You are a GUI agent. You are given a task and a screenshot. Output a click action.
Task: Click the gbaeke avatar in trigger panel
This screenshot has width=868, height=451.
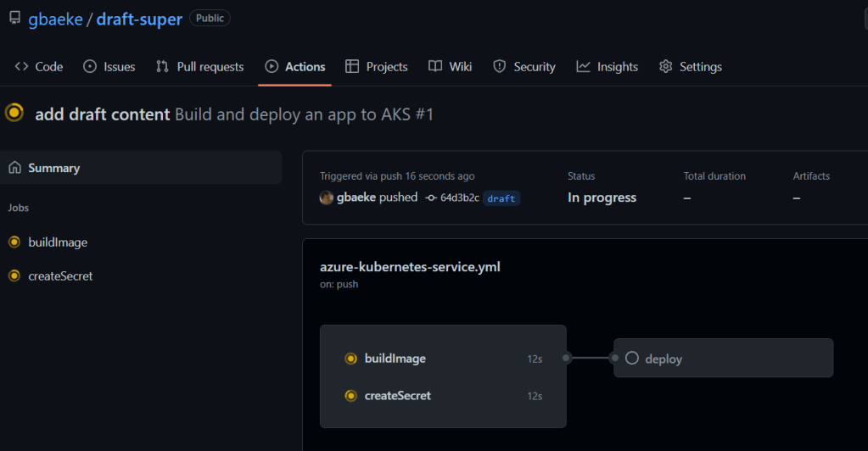tap(326, 198)
